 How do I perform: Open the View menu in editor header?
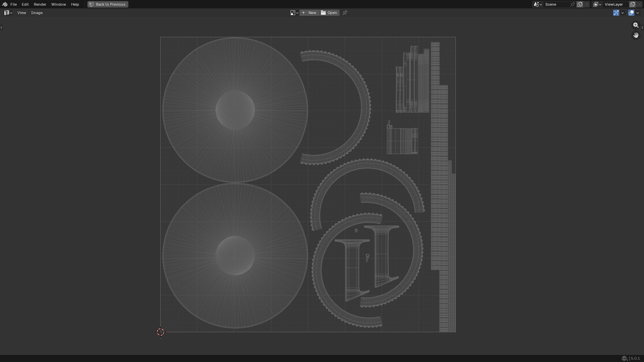click(x=21, y=13)
